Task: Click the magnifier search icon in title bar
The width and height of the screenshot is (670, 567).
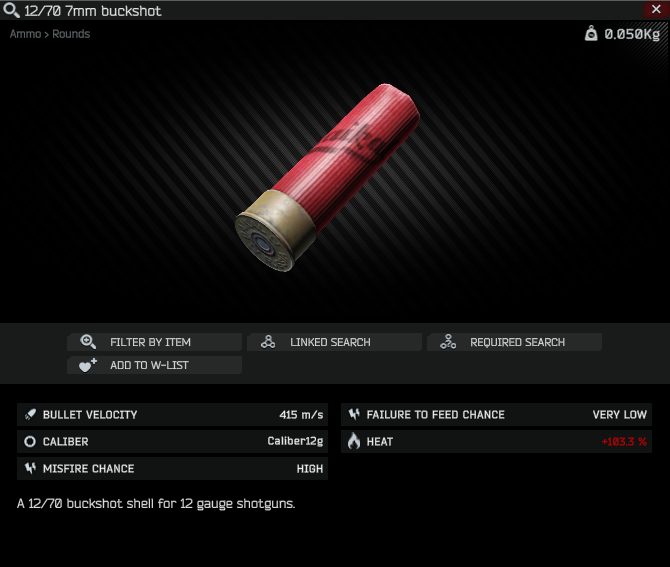Action: 11,10
